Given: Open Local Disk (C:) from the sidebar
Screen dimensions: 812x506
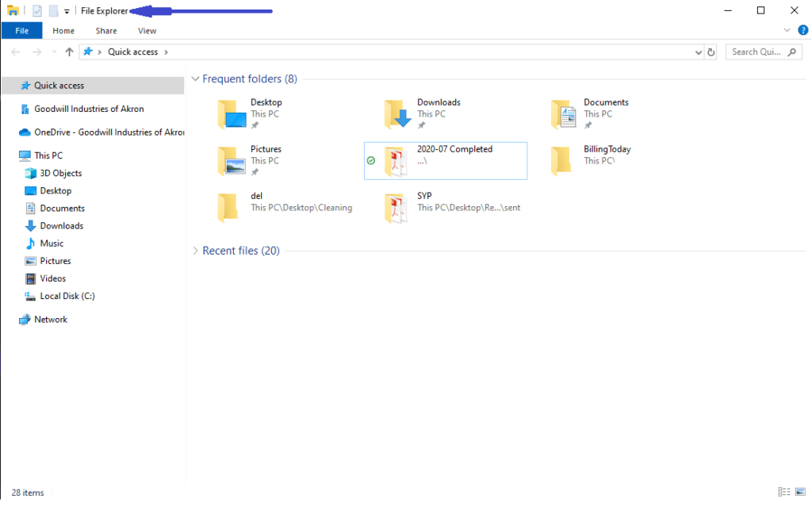Looking at the screenshot, I should [66, 296].
